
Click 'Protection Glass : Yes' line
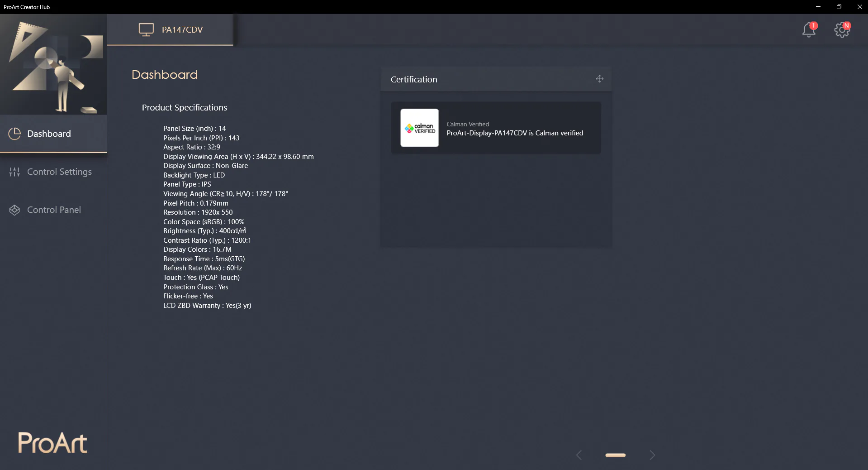pyautogui.click(x=196, y=287)
